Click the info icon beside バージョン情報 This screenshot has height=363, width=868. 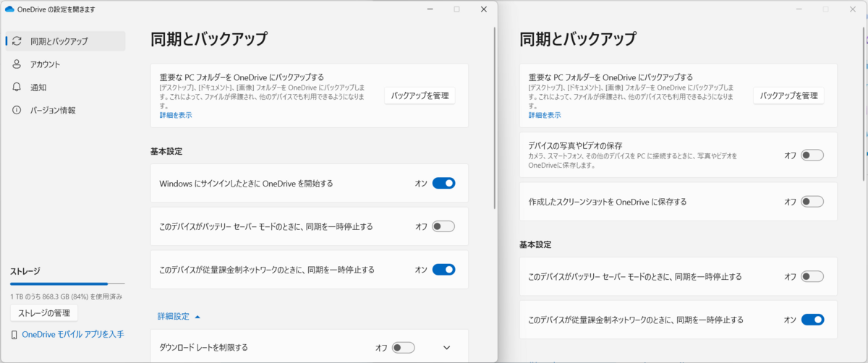17,111
